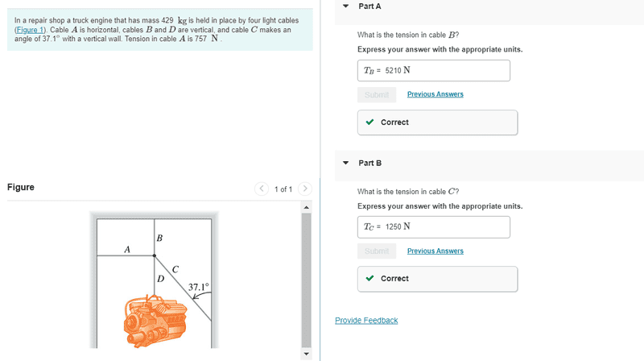Click the Part B heading label
The image size is (644, 361).
(x=370, y=163)
